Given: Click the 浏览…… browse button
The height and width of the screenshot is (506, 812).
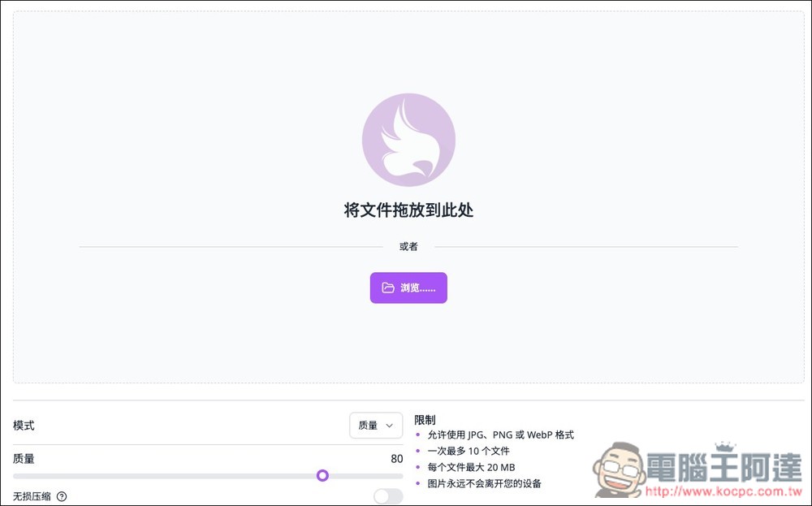Looking at the screenshot, I should [408, 288].
